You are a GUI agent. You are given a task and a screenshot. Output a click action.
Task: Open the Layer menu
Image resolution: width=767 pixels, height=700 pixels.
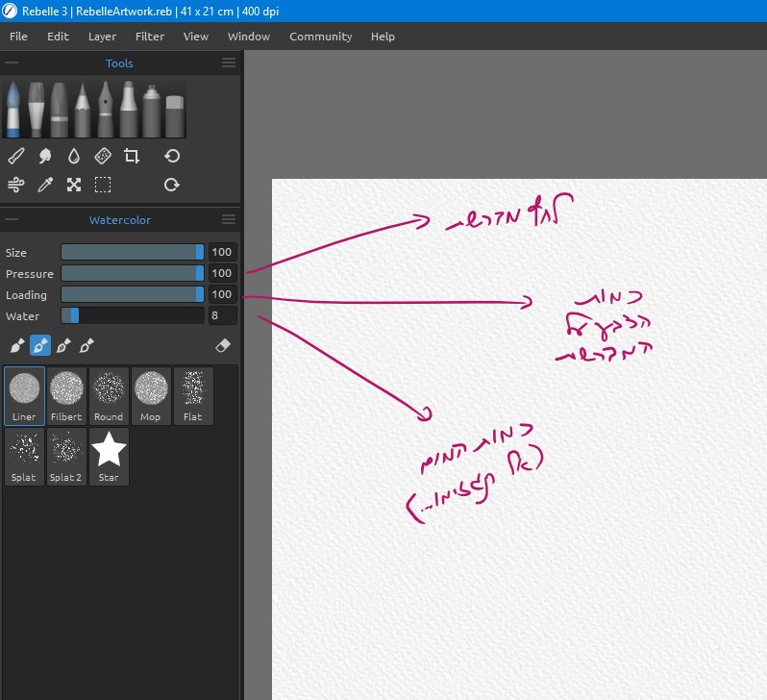pyautogui.click(x=102, y=37)
